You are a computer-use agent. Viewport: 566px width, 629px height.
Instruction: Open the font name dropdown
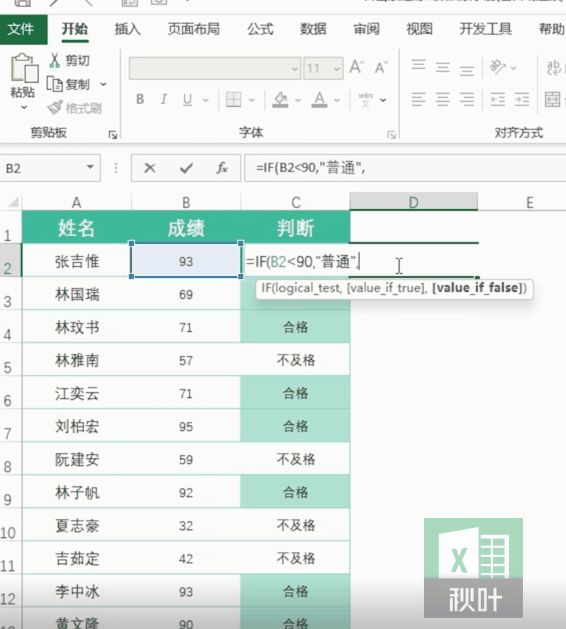click(295, 69)
